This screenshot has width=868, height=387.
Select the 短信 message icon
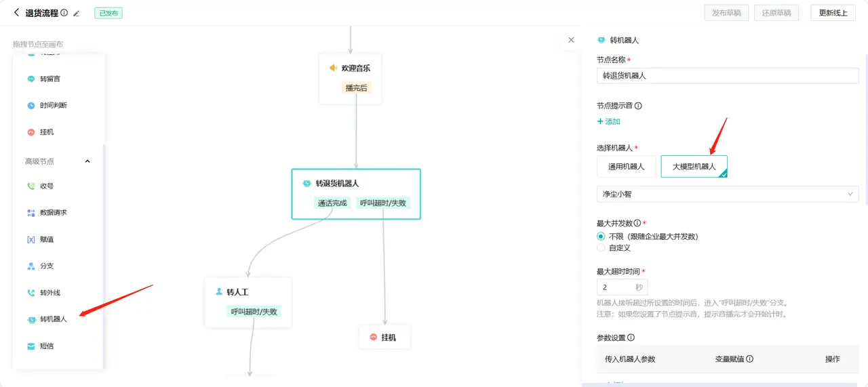[x=31, y=346]
